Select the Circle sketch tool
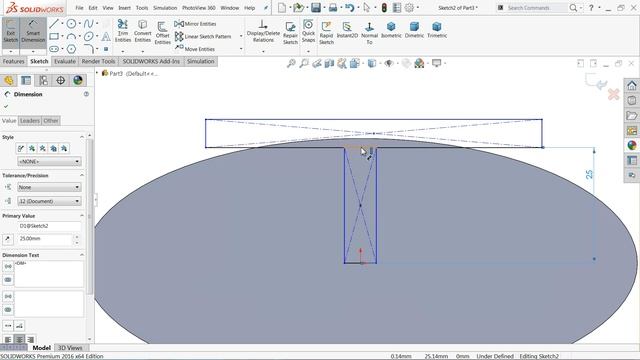The width and height of the screenshot is (640, 360). 71,24
